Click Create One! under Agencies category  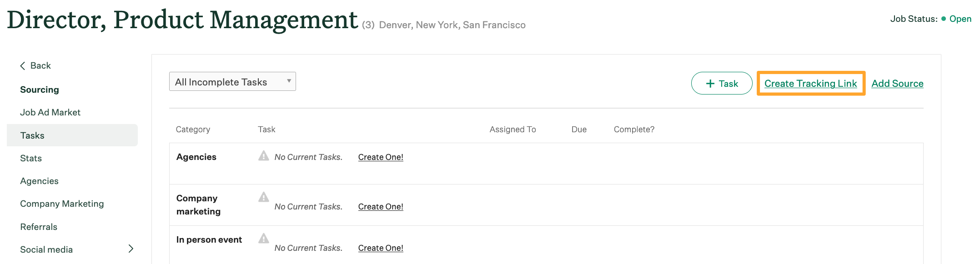[380, 157]
